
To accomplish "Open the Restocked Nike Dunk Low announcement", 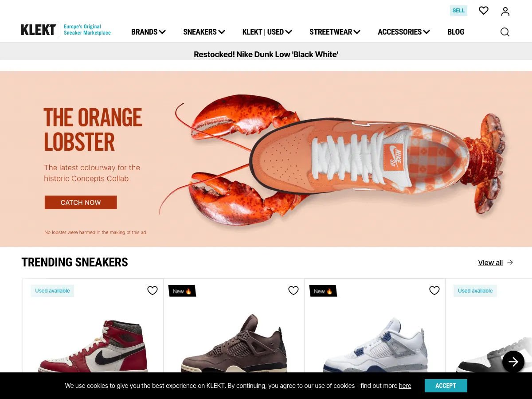I will click(x=266, y=55).
